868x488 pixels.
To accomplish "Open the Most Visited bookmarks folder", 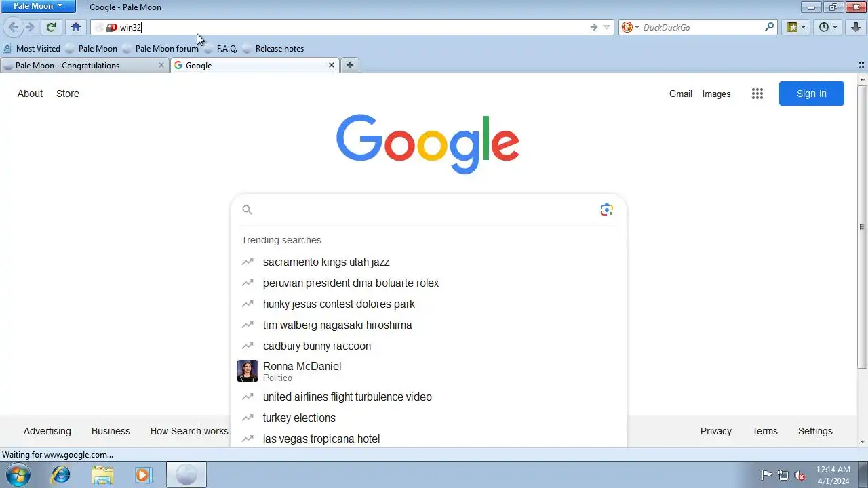I will [x=32, y=49].
